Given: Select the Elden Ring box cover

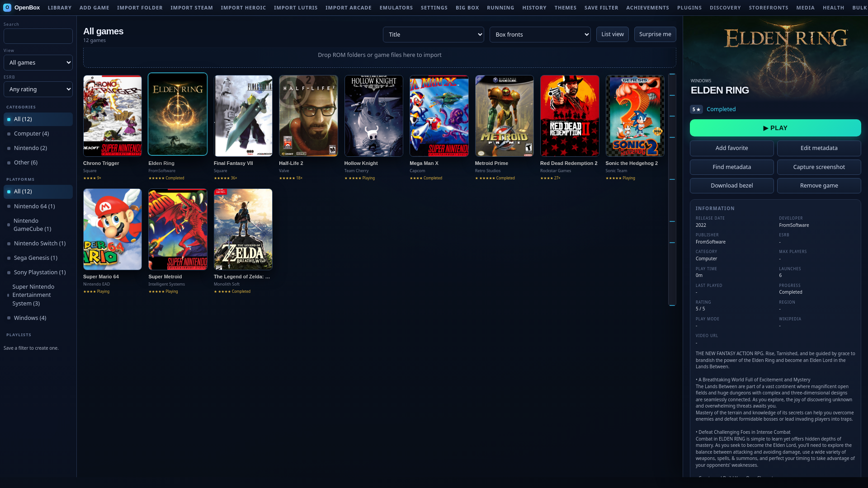Looking at the screenshot, I should click(178, 114).
